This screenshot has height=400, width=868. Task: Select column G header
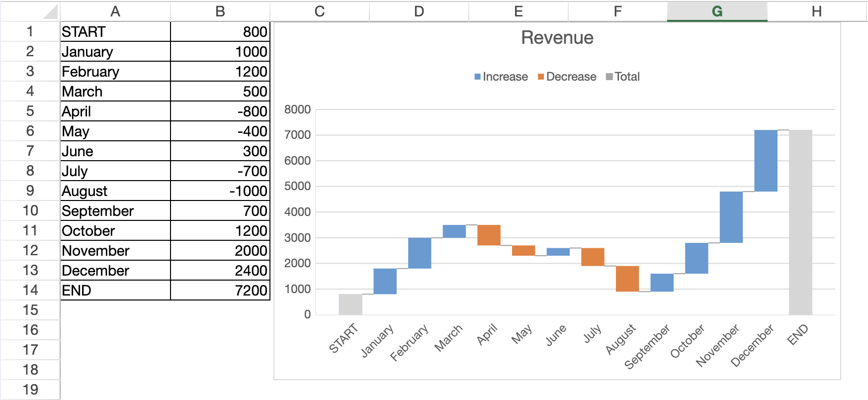click(x=717, y=11)
